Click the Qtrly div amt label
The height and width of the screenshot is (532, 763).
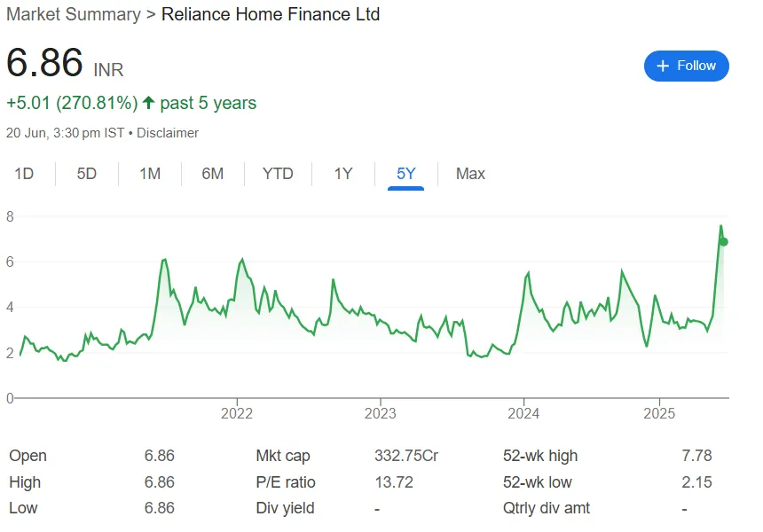coord(546,508)
